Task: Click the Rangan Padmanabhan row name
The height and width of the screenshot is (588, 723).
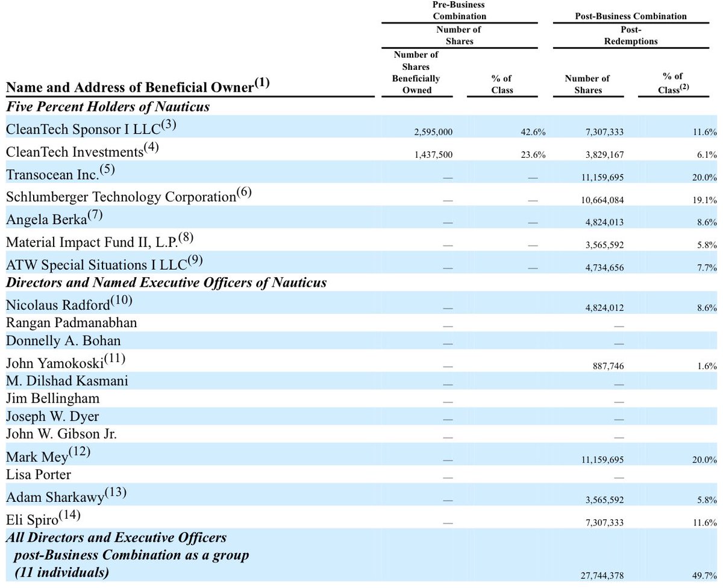Action: (72, 323)
